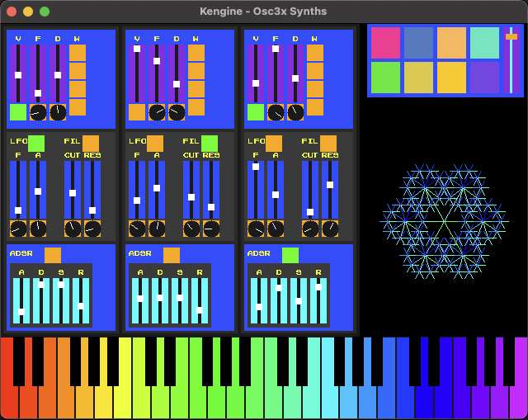Screen dimensions: 528x420
Task: Click the knob below third oscillator's D slider
Action: pyautogui.click(x=295, y=112)
